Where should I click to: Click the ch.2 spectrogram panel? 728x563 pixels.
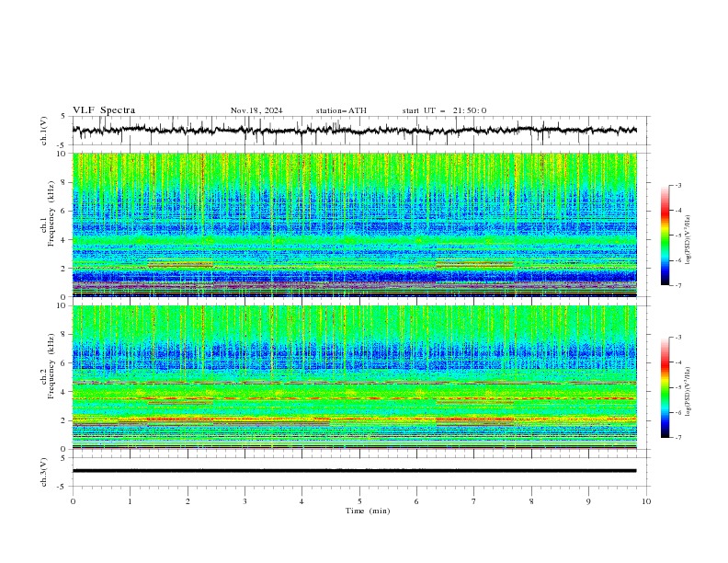(354, 377)
